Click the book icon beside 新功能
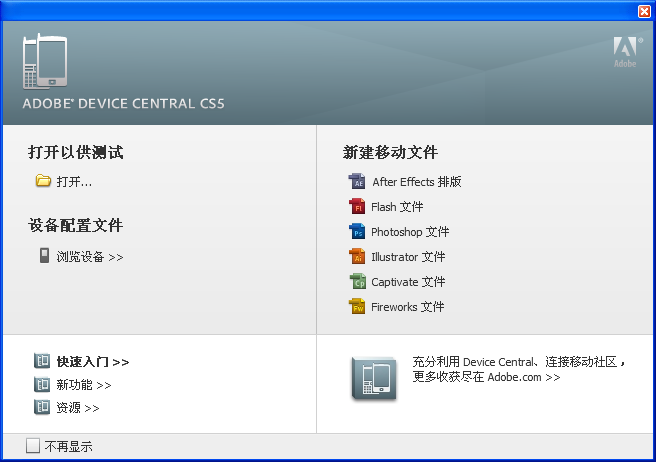 (x=42, y=384)
